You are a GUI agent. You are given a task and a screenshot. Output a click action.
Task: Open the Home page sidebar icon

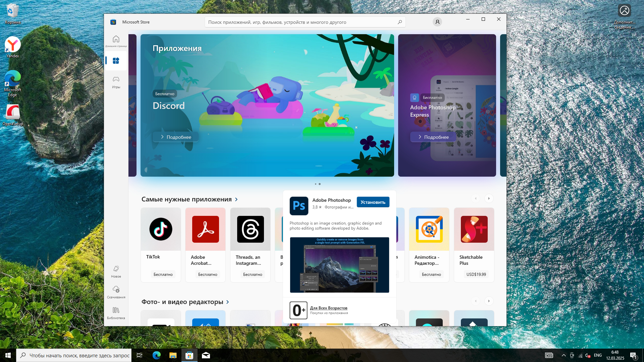pos(116,39)
